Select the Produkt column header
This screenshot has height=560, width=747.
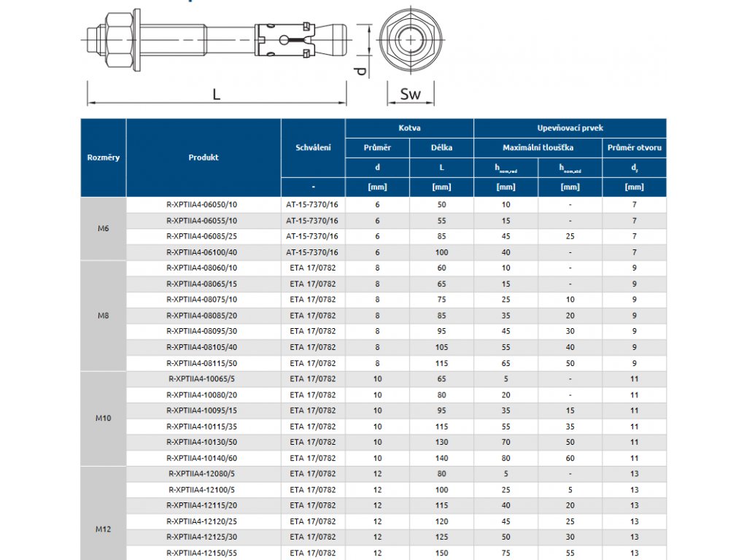coord(204,157)
